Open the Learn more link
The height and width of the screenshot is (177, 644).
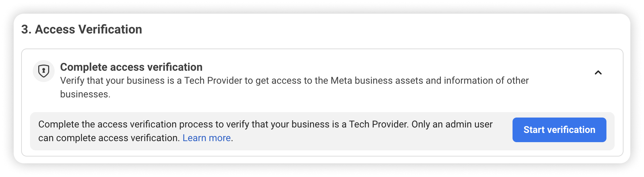[x=207, y=138]
